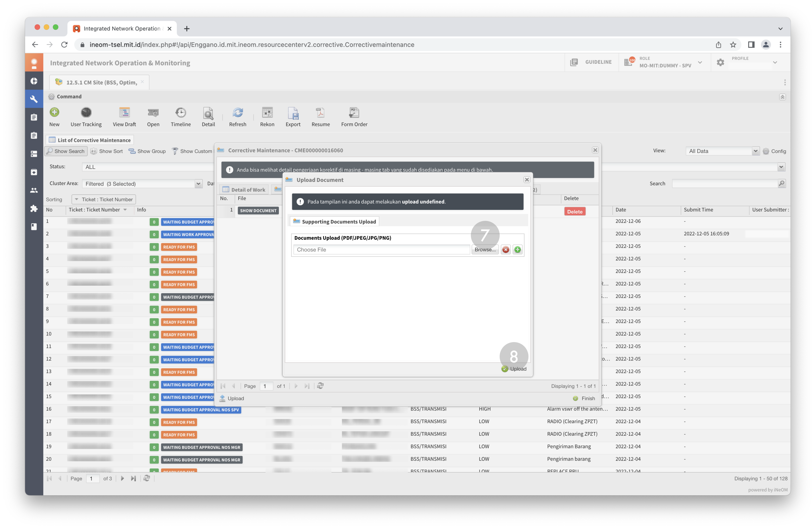Toggle the Show Search button
This screenshot has width=812, height=529.
tap(66, 151)
